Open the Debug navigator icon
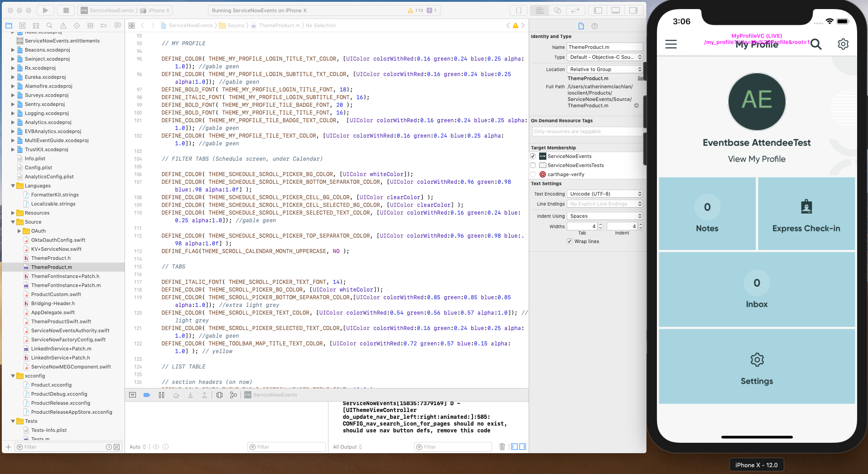Screen dimensions: 868x474 (90, 25)
